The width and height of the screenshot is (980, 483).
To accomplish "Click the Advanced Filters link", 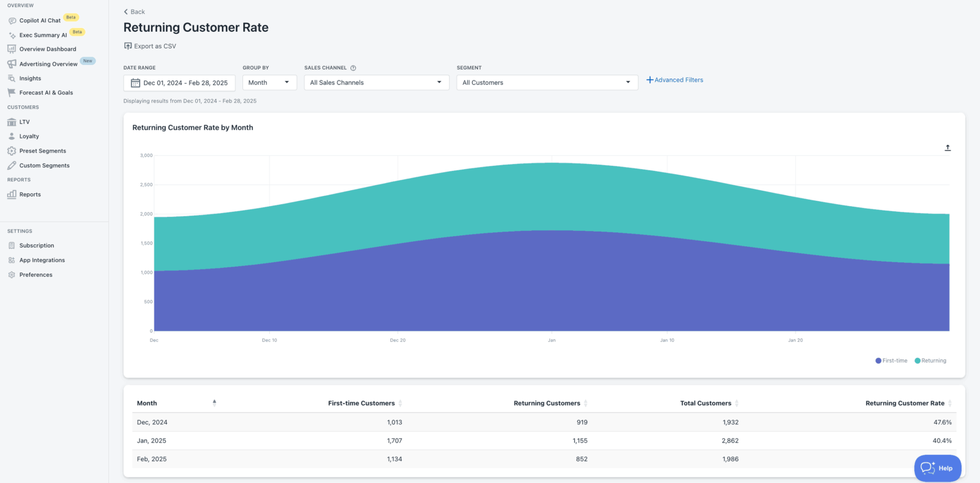I will click(674, 80).
